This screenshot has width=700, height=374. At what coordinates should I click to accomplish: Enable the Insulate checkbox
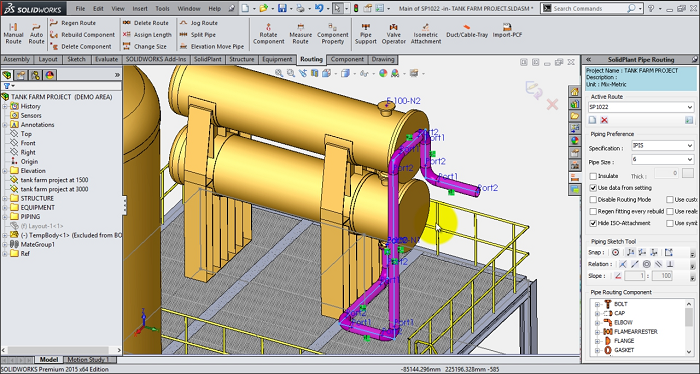click(x=593, y=176)
